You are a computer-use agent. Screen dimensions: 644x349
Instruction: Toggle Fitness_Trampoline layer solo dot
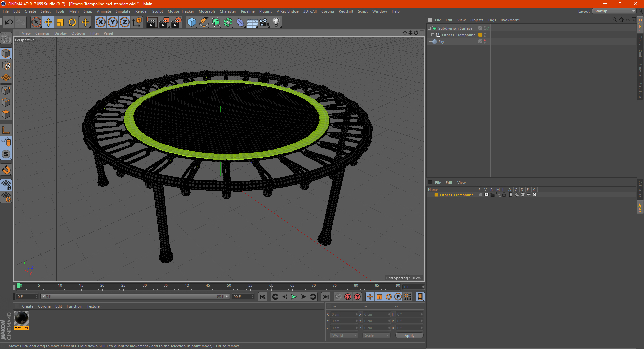pos(480,195)
